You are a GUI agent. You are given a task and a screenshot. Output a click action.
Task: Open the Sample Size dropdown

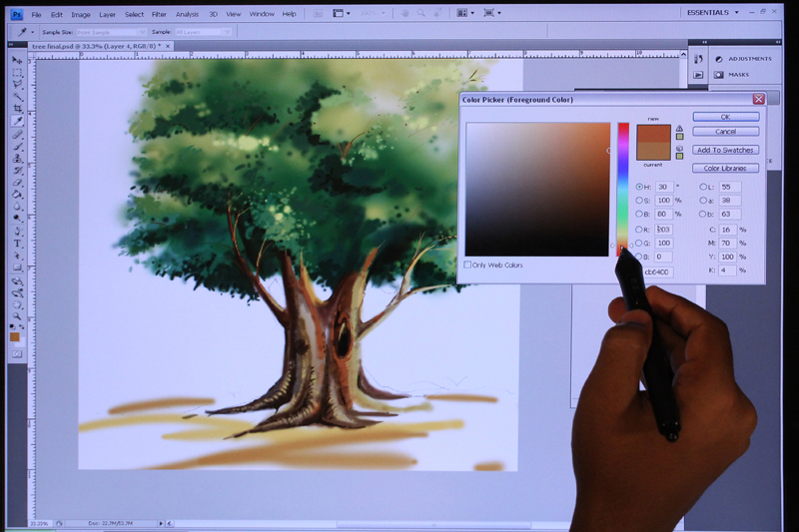[111, 32]
